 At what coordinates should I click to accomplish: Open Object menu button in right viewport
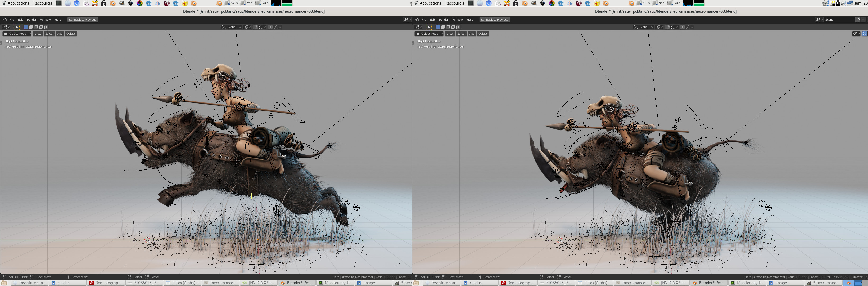[483, 33]
